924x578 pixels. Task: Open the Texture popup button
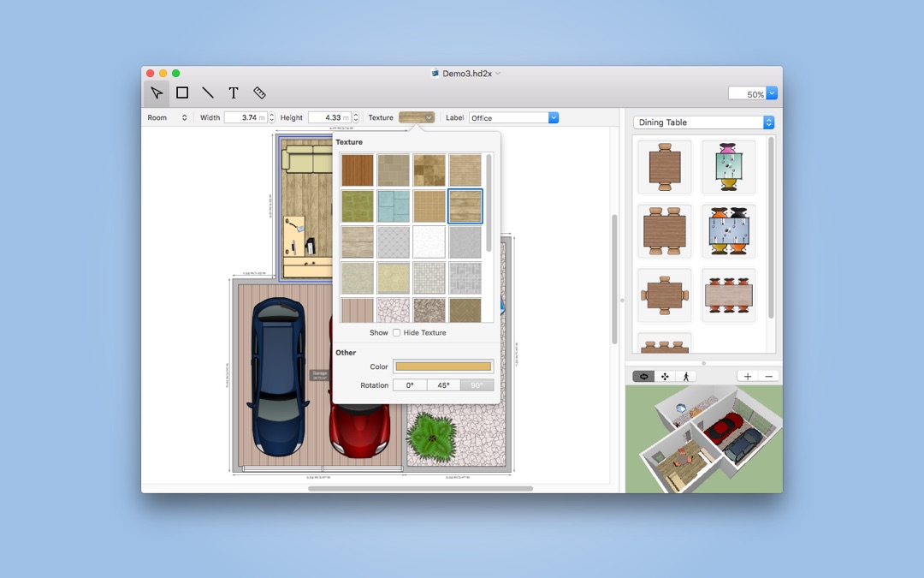click(x=417, y=118)
